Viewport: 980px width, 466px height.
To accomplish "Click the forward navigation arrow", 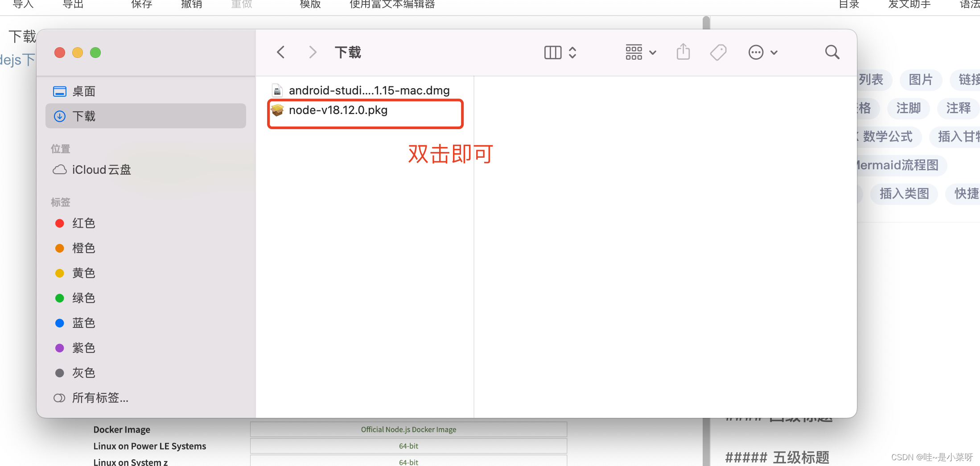I will point(312,52).
